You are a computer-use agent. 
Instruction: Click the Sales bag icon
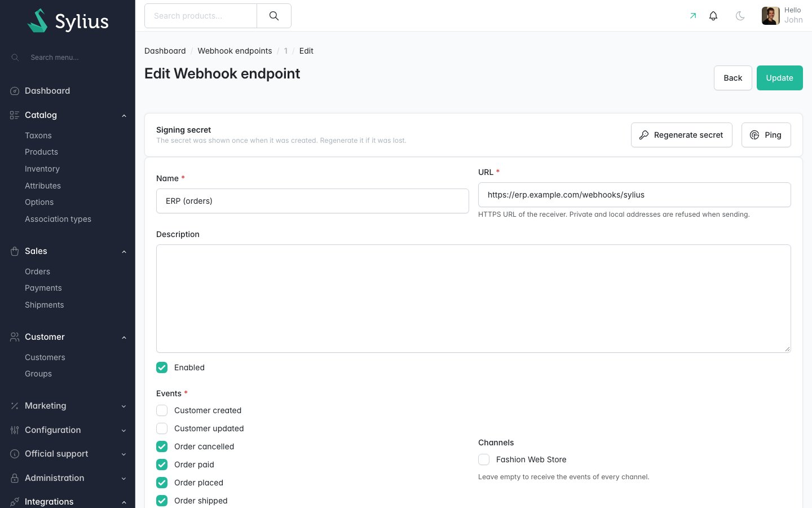[15, 251]
